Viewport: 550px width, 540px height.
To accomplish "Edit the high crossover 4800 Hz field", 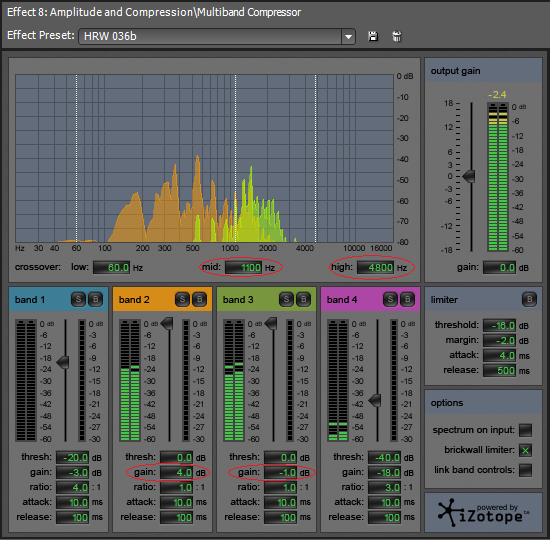I will [375, 268].
